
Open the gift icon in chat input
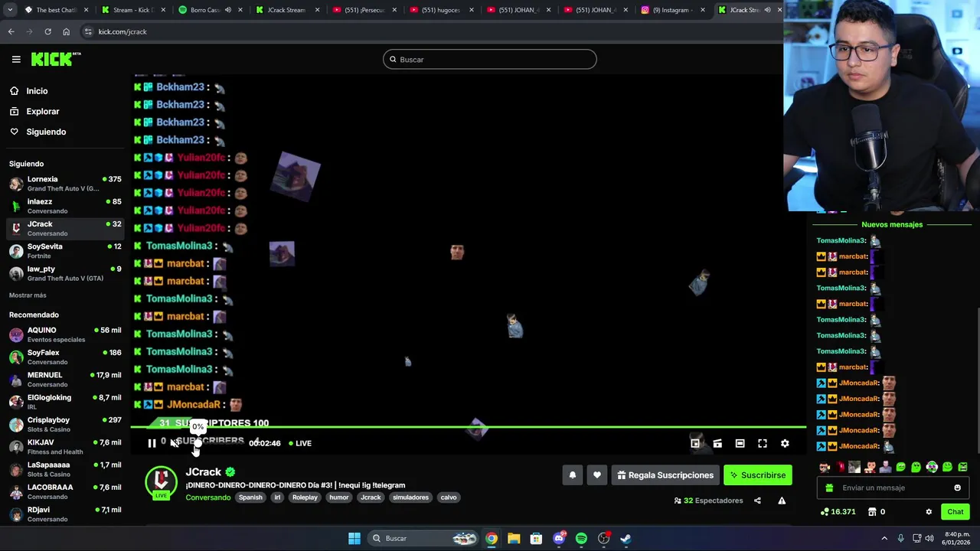coord(829,488)
